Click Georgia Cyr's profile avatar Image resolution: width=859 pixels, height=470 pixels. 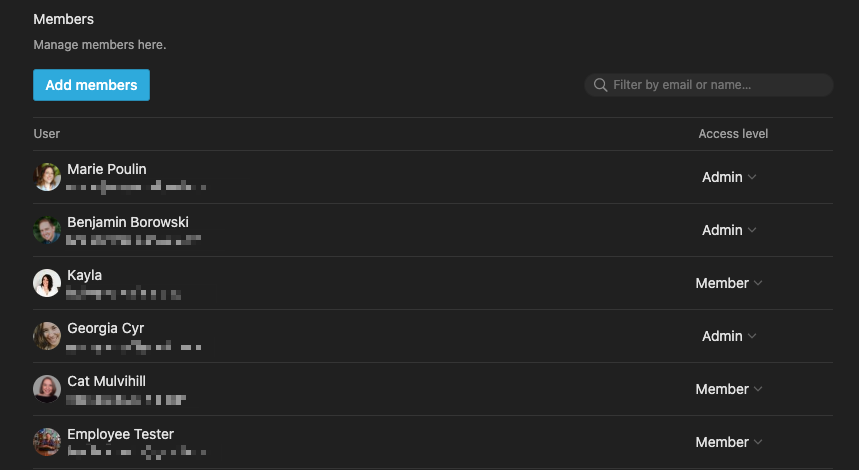[47, 336]
